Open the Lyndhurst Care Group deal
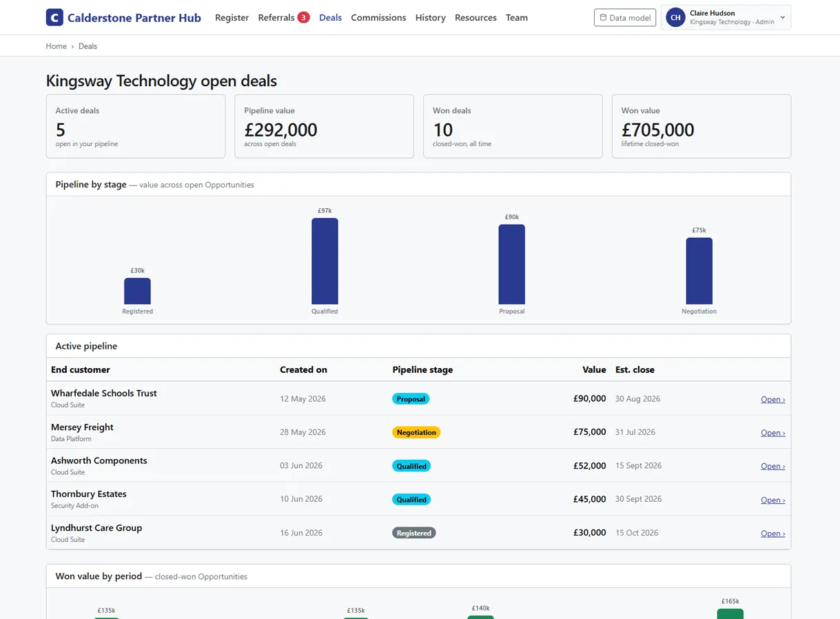This screenshot has height=619, width=840. coord(772,534)
